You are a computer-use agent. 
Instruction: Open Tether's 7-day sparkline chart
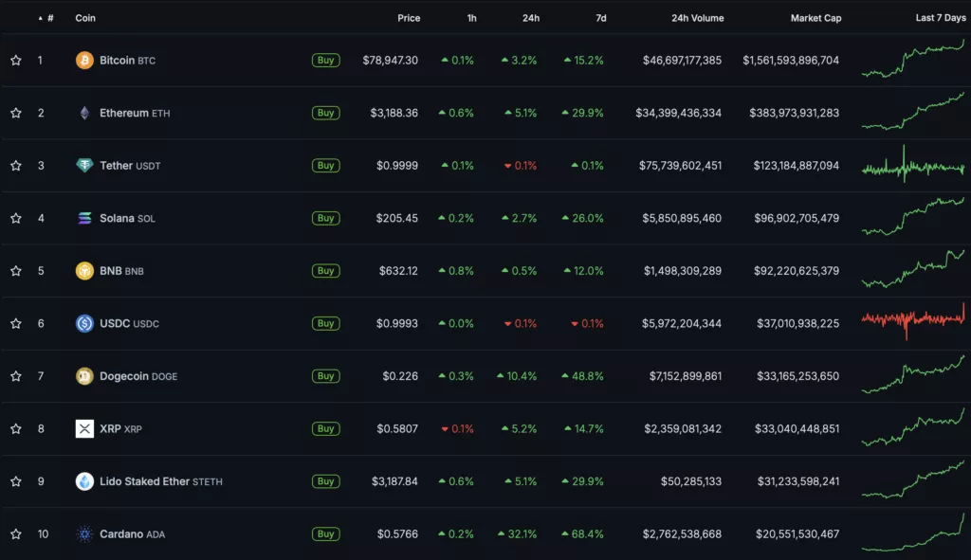click(x=913, y=165)
